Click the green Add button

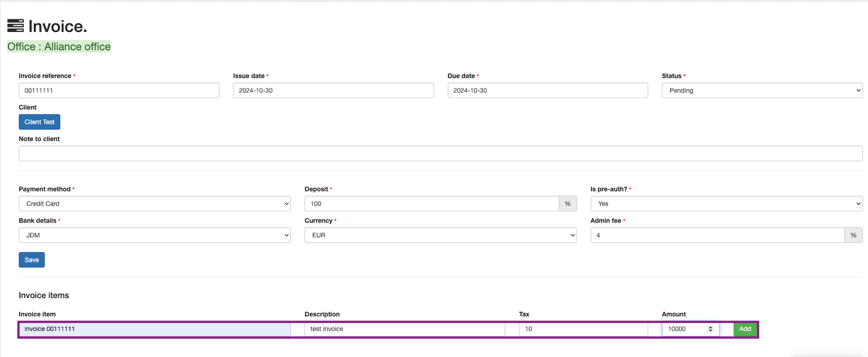click(745, 329)
